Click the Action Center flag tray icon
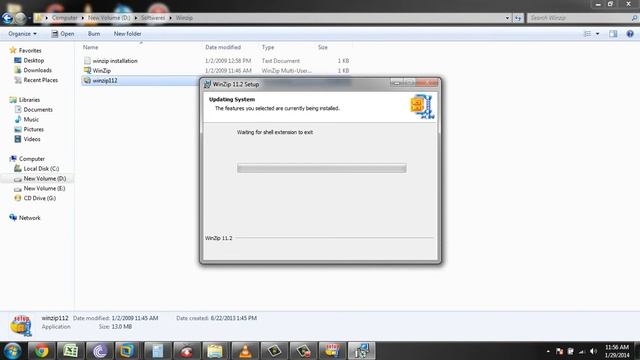This screenshot has width=640, height=360. point(559,351)
